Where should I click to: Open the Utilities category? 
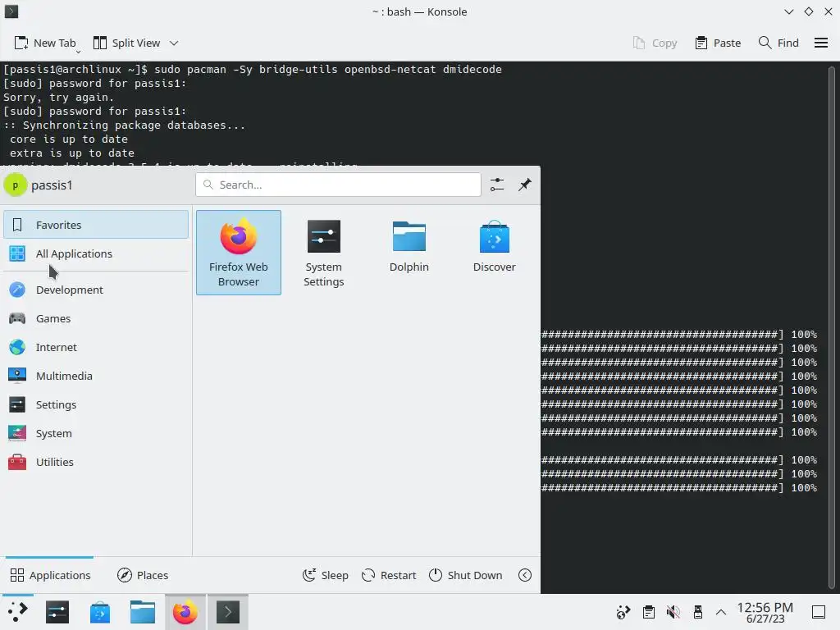(96, 462)
